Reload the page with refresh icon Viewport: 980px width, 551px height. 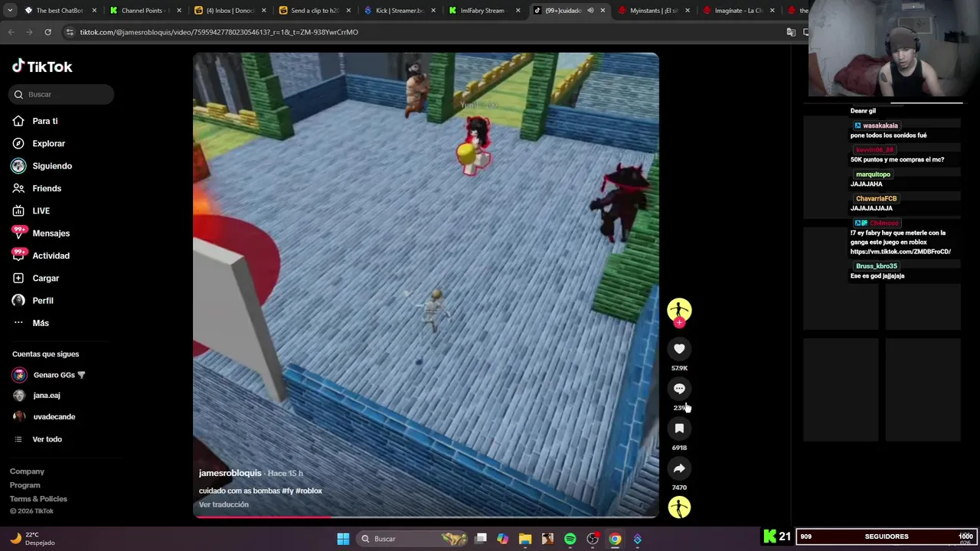(47, 32)
